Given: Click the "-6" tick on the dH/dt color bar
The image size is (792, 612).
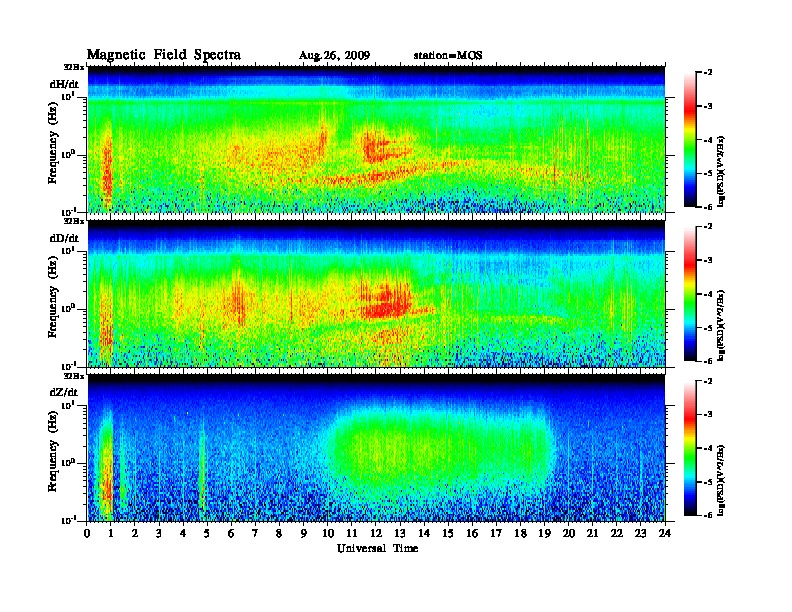Looking at the screenshot, I should pyautogui.click(x=708, y=207).
